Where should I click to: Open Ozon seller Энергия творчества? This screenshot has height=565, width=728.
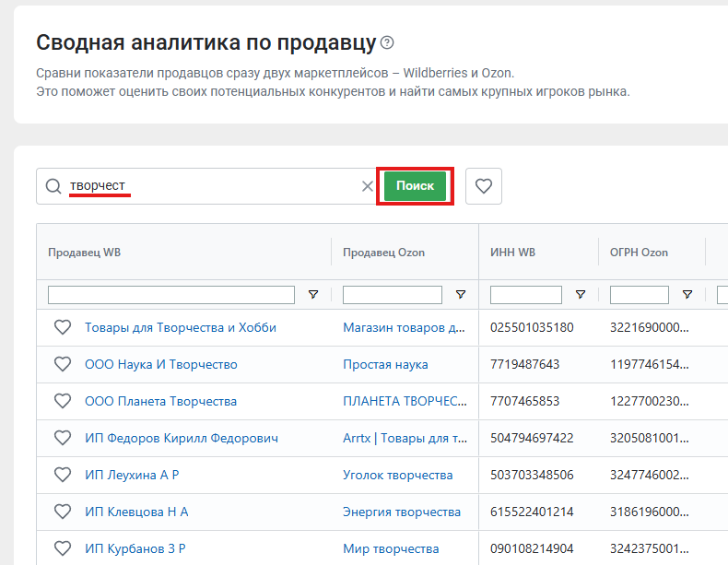coord(402,512)
